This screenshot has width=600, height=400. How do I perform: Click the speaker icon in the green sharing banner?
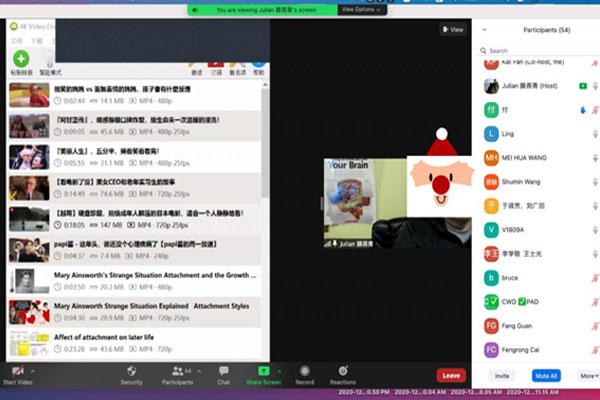click(x=195, y=10)
